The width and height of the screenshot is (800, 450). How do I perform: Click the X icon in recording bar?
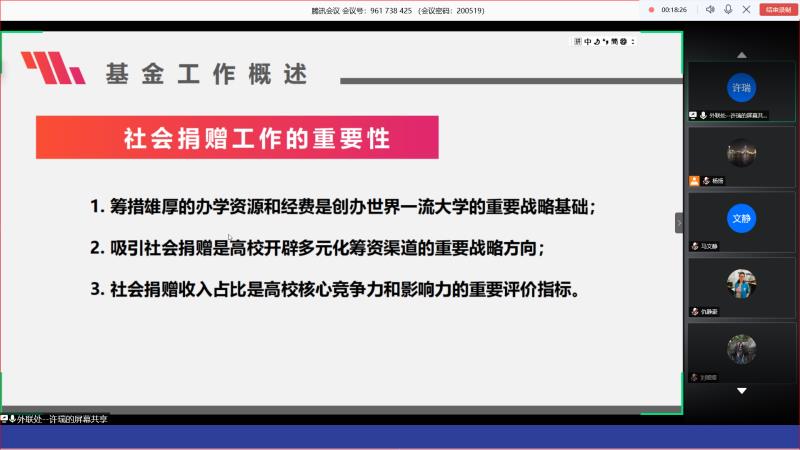pos(746,9)
